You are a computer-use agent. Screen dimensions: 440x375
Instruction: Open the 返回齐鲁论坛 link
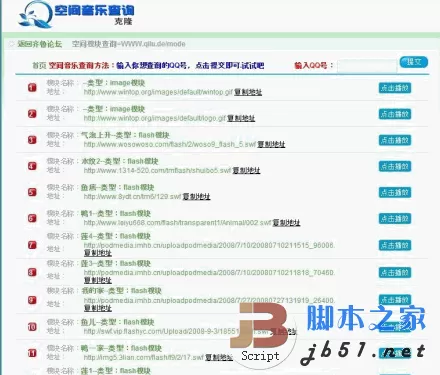pyautogui.click(x=40, y=44)
